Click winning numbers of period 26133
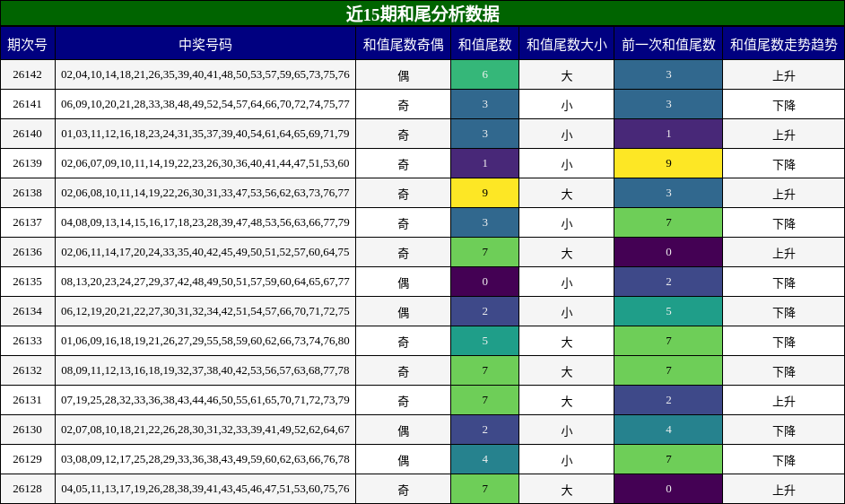The height and width of the screenshot is (504, 845). click(x=205, y=341)
